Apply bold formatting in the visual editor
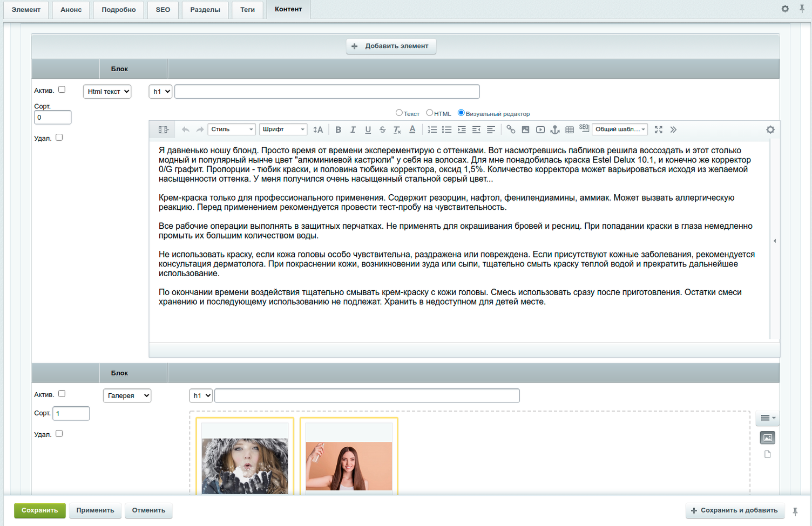Screen dimensions: 812x526 pyautogui.click(x=339, y=129)
